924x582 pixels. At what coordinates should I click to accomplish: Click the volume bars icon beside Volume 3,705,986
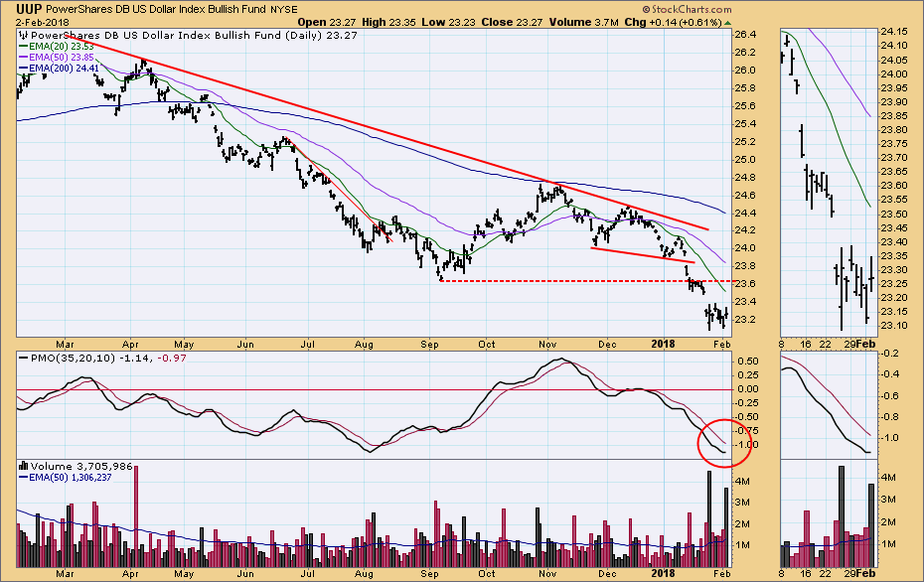coord(24,466)
